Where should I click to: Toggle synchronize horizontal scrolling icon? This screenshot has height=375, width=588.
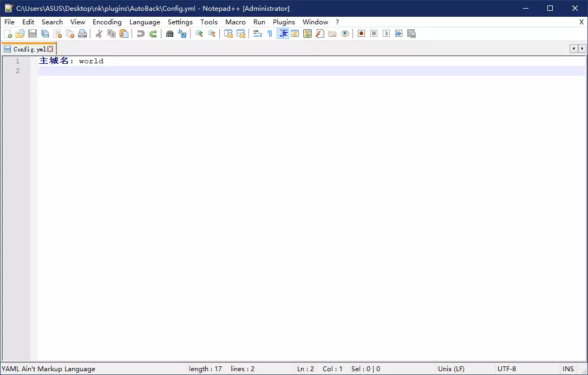tap(241, 34)
